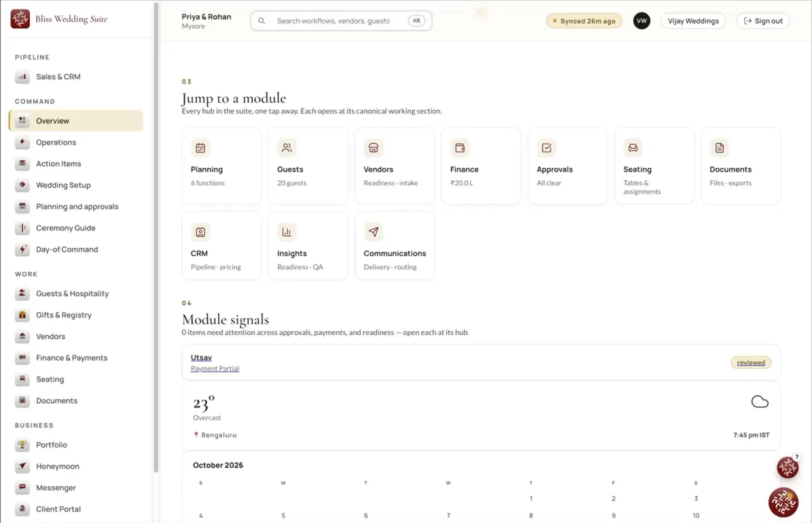This screenshot has width=812, height=523.
Task: Click the Honeymoon plane icon
Action: (x=23, y=467)
